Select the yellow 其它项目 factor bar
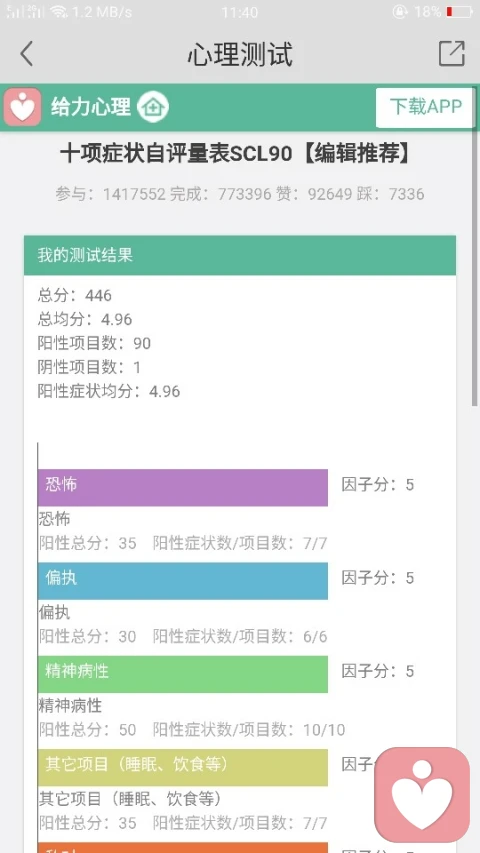The image size is (480, 853). tap(183, 767)
